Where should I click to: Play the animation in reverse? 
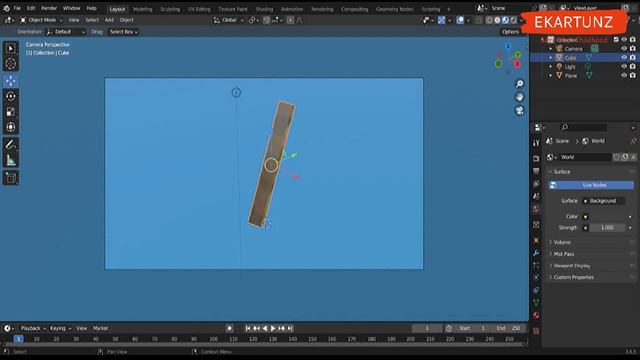click(x=264, y=328)
